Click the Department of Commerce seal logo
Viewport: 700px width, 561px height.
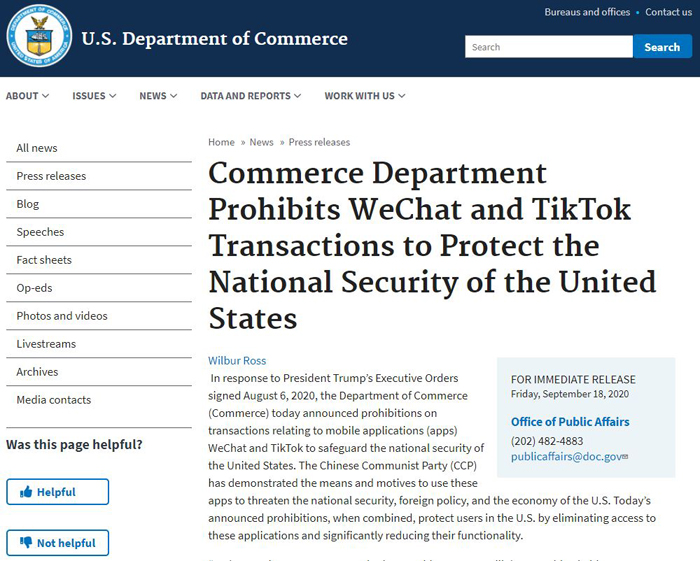coord(39,36)
